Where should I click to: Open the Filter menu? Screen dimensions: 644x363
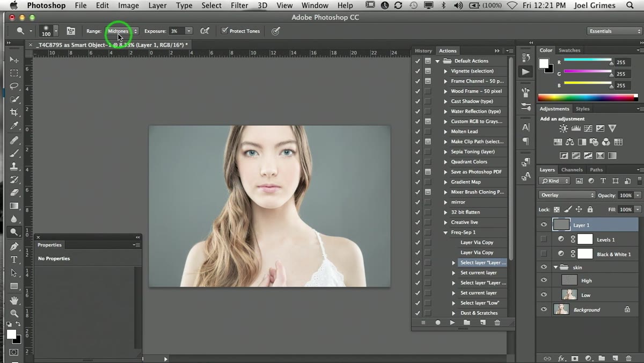coord(239,5)
